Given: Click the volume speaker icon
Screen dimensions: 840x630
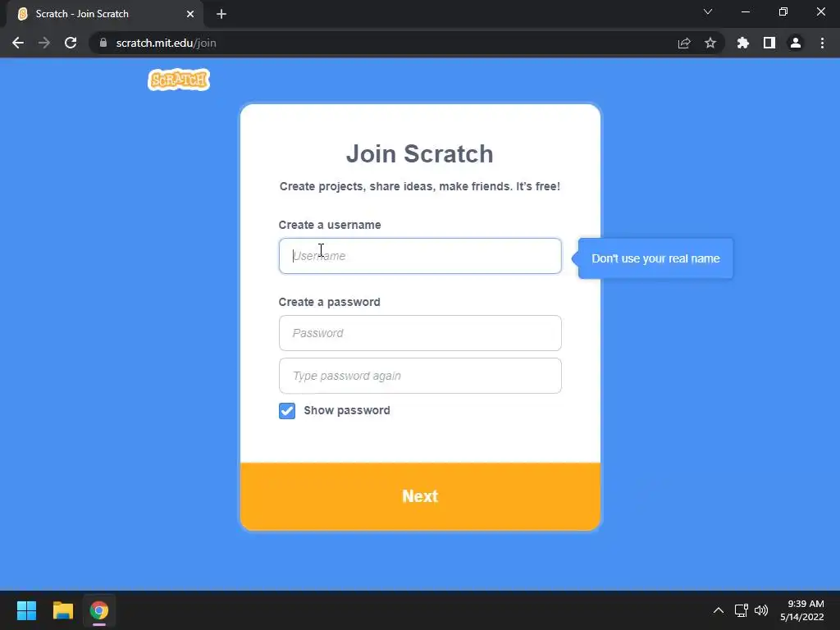Looking at the screenshot, I should 760,610.
